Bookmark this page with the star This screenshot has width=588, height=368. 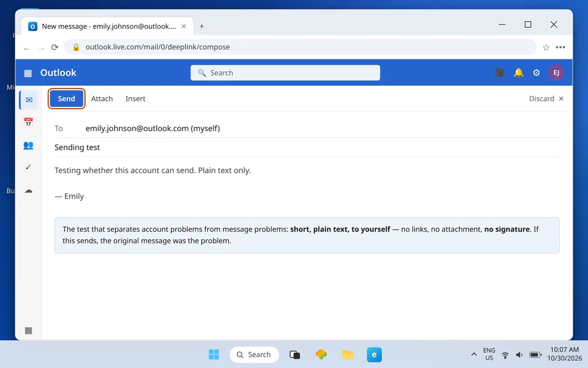point(546,47)
